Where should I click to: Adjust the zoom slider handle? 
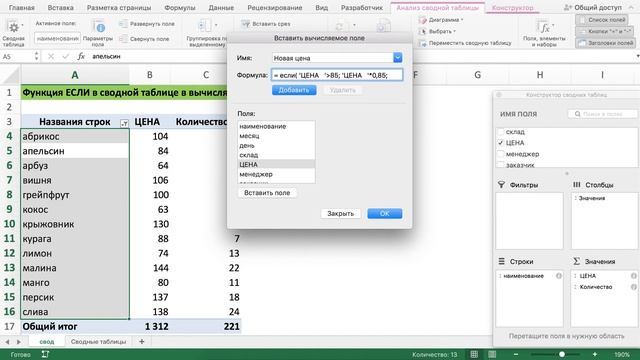point(562,354)
